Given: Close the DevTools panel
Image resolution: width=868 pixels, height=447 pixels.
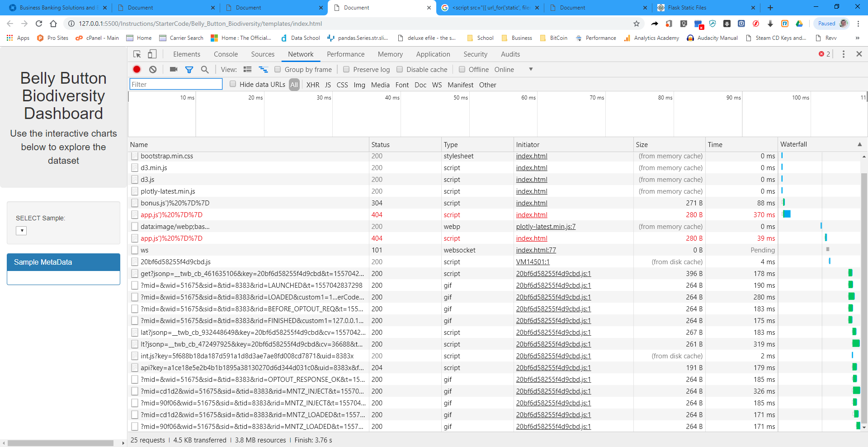Looking at the screenshot, I should pyautogui.click(x=859, y=54).
